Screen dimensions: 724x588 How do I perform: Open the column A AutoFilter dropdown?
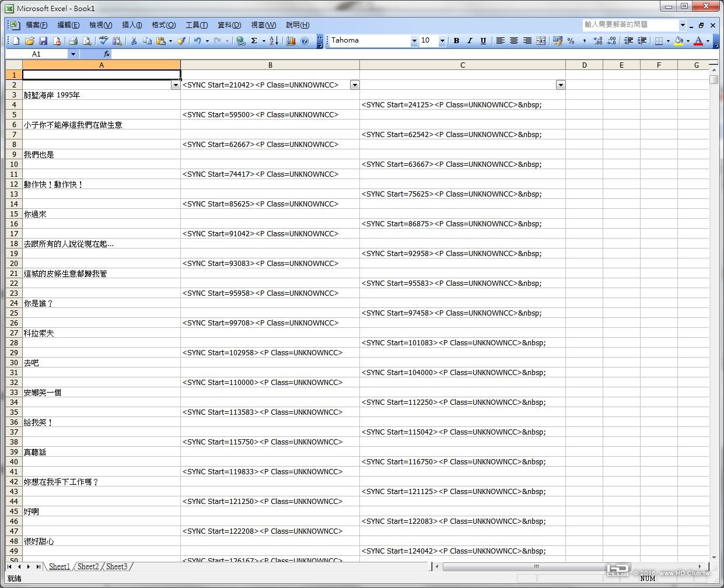point(176,85)
